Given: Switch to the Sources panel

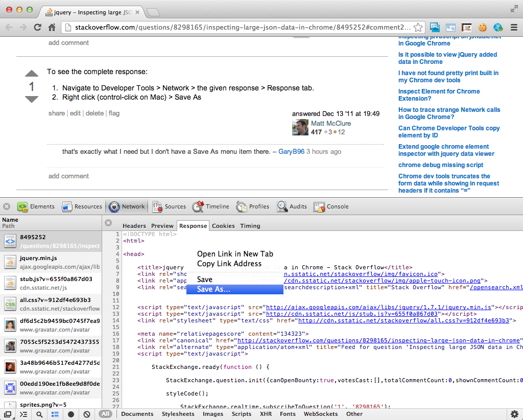Looking at the screenshot, I should click(169, 206).
